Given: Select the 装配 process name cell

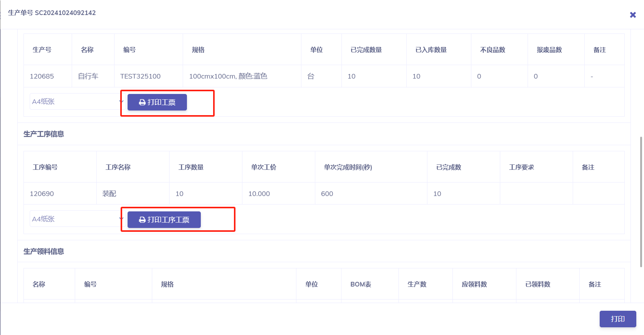Looking at the screenshot, I should [109, 194].
